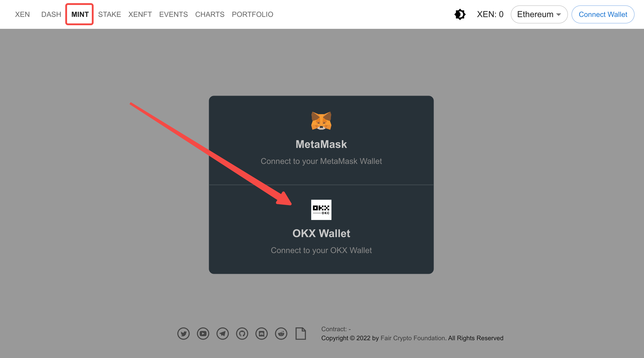This screenshot has height=358, width=644.
Task: View the EVENTS tab
Action: tap(173, 14)
